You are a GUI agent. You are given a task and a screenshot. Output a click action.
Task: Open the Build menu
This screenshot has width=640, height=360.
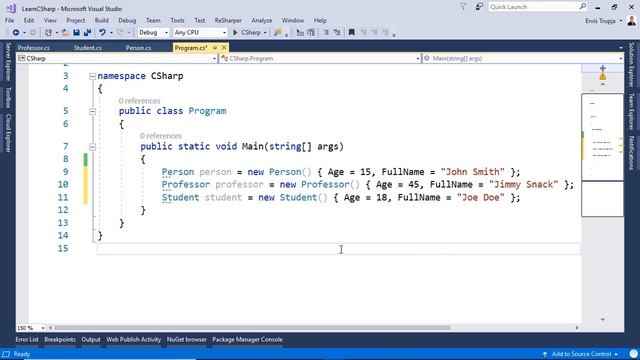(x=101, y=20)
